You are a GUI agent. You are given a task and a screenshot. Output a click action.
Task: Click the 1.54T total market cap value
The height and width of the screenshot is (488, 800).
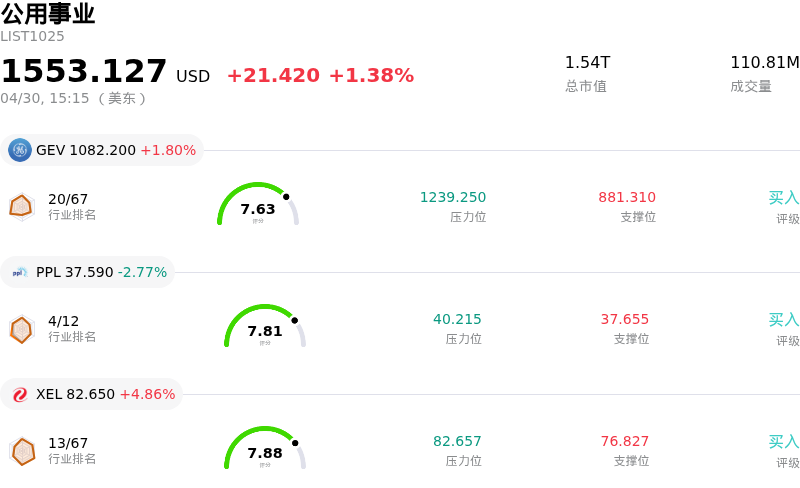tap(587, 63)
